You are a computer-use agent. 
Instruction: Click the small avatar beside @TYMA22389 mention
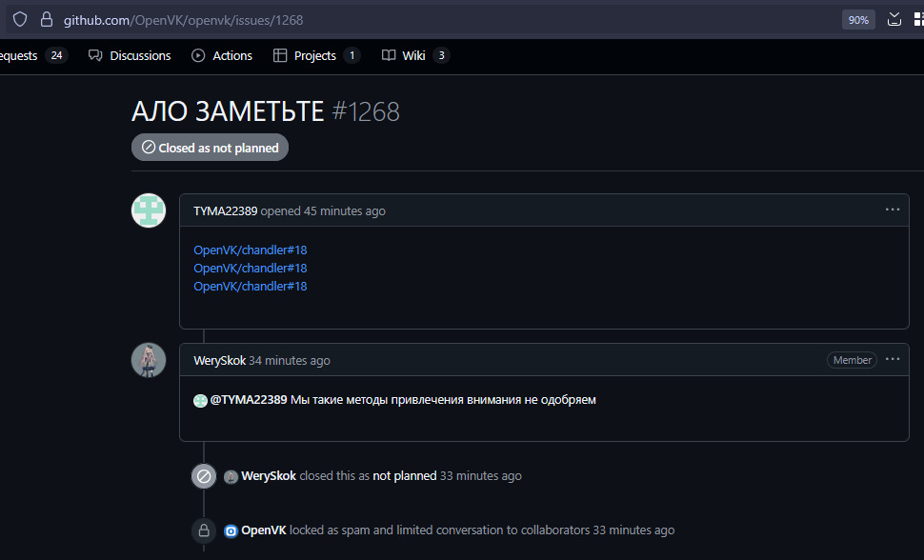click(200, 401)
